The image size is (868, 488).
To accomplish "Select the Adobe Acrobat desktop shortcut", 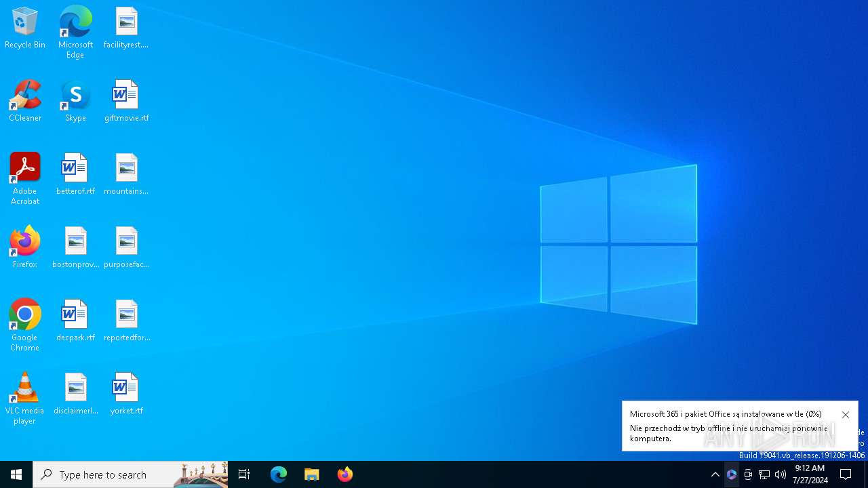I will (x=25, y=179).
